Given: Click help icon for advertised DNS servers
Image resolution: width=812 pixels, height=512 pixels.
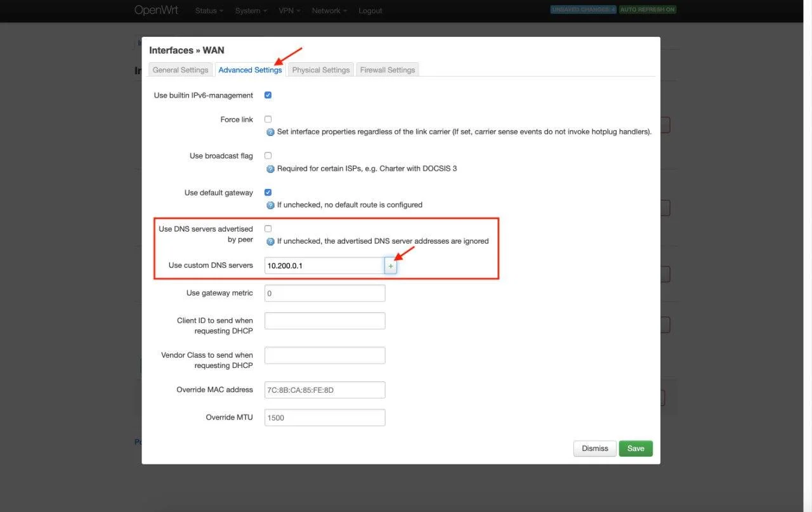Looking at the screenshot, I should pyautogui.click(x=270, y=242).
